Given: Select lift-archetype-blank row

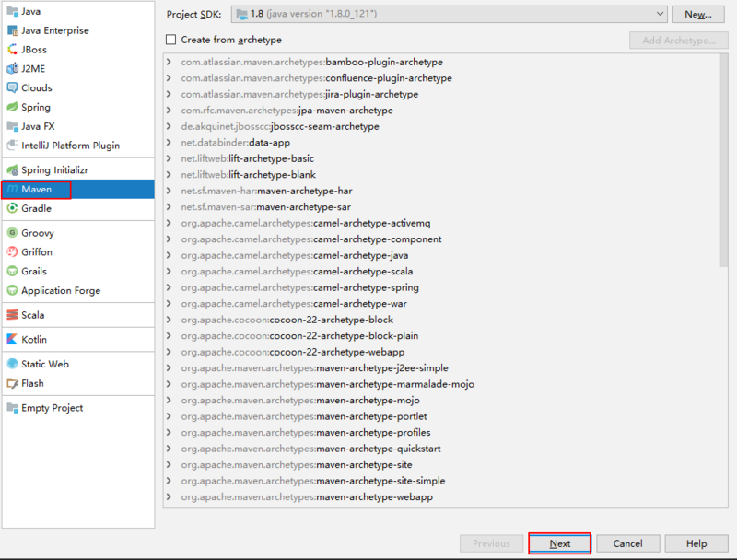Looking at the screenshot, I should pos(442,175).
